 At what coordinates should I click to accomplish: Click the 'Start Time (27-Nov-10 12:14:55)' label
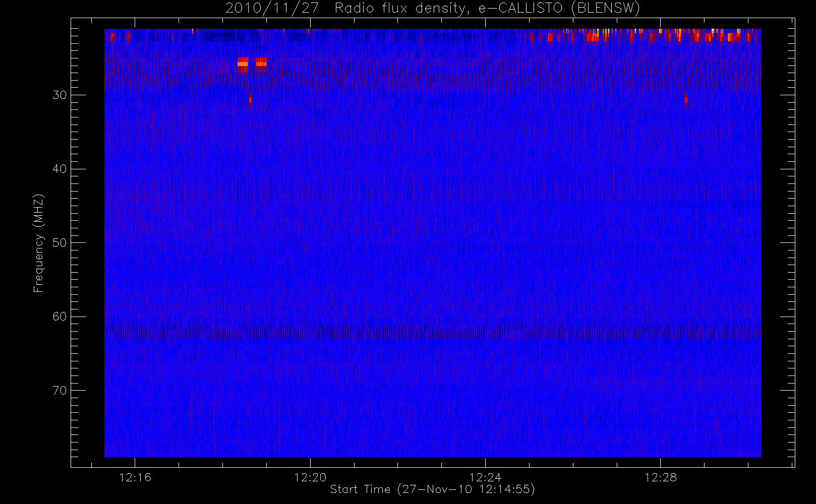click(432, 489)
